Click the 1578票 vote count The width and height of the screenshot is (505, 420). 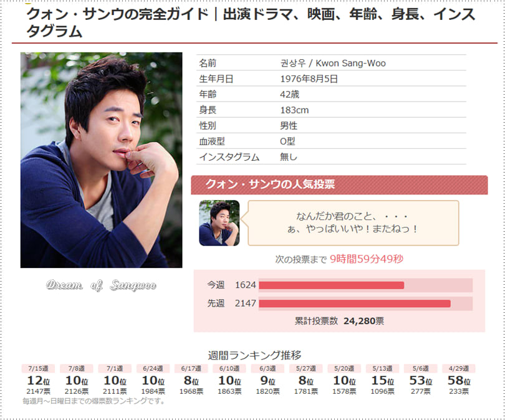coord(344,392)
